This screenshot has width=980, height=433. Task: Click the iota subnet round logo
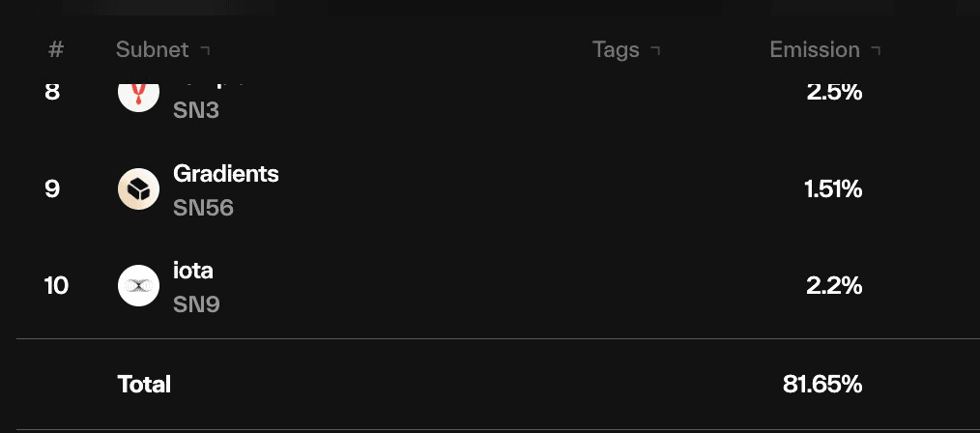[x=139, y=285]
